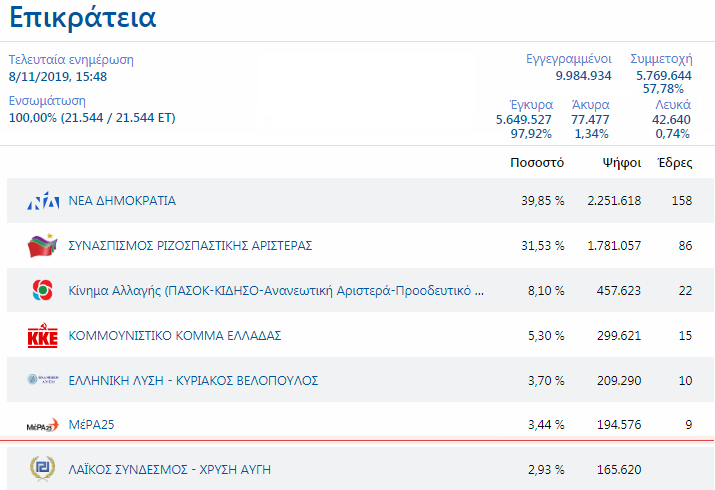Open ΣΥΝΑΣΠΙΣΜΟΣ ΡΙΖΟΣΠΑΣΤΙΚΗΣ ΑΡΙΣΤΕΡΑΣ link

190,246
